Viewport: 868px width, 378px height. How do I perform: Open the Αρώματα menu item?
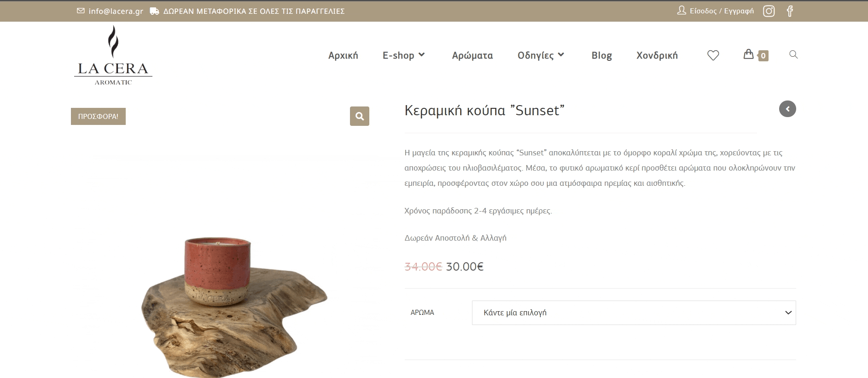[x=472, y=55]
